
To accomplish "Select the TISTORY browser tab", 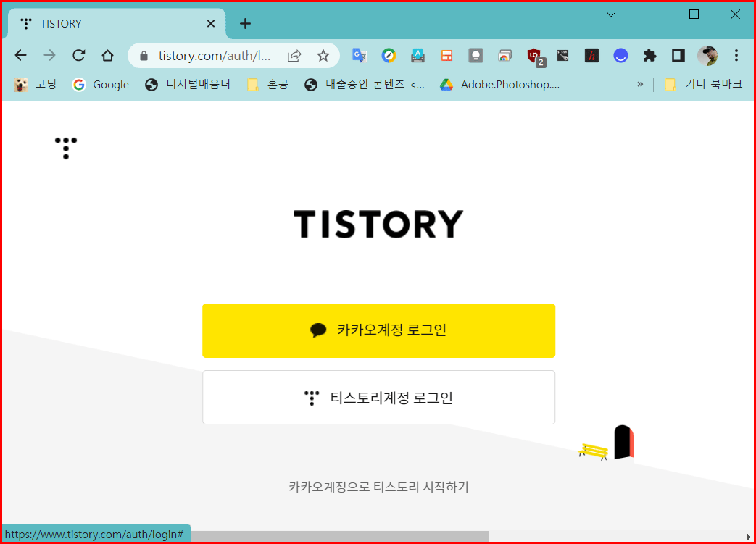I will 116,24.
